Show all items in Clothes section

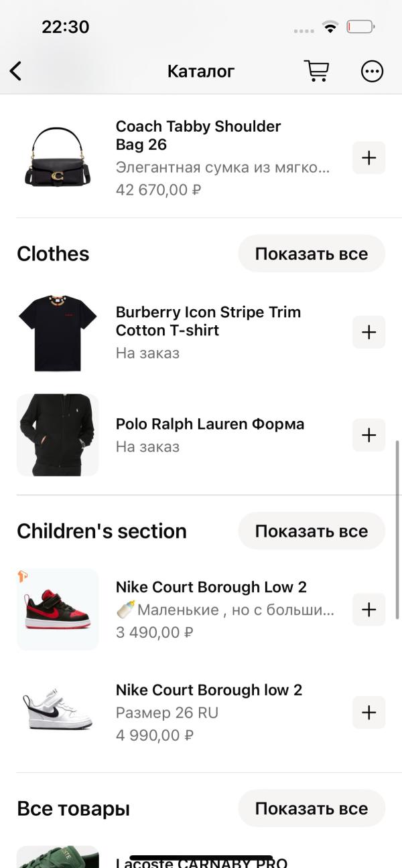pos(312,254)
